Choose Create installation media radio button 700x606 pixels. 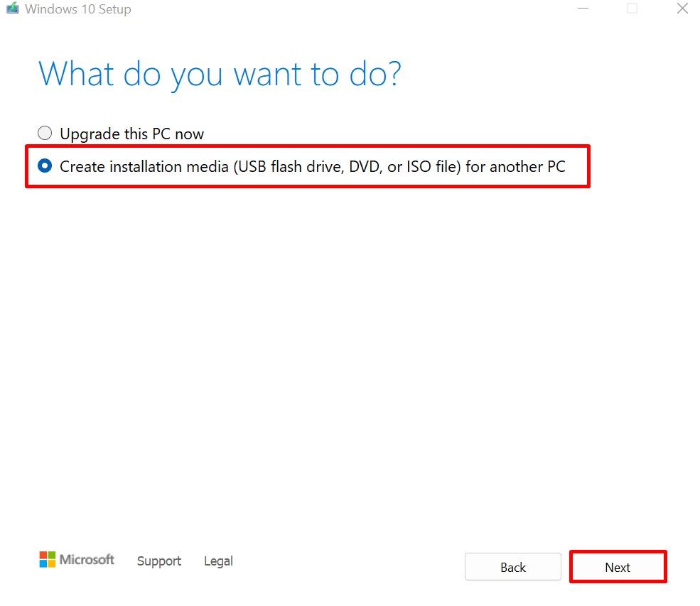pos(45,166)
